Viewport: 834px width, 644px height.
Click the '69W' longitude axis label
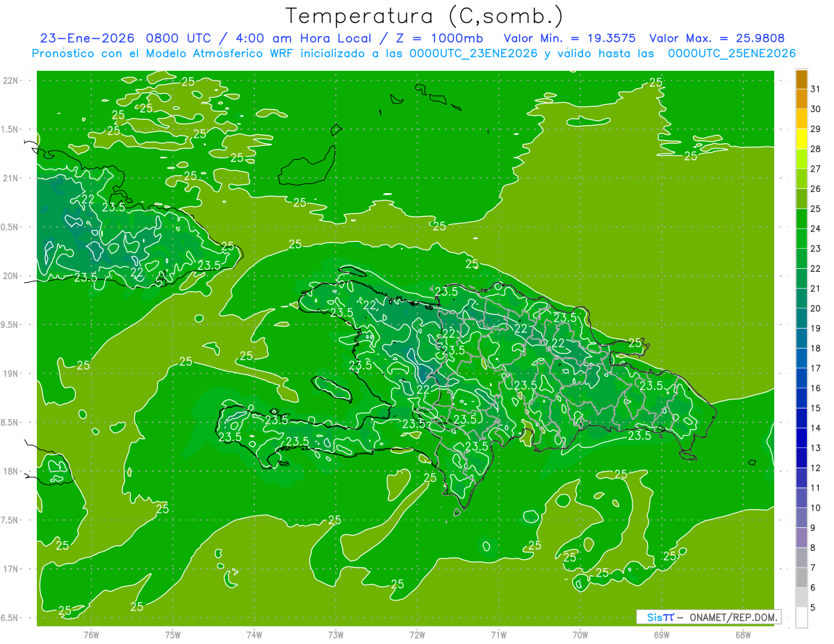point(661,635)
